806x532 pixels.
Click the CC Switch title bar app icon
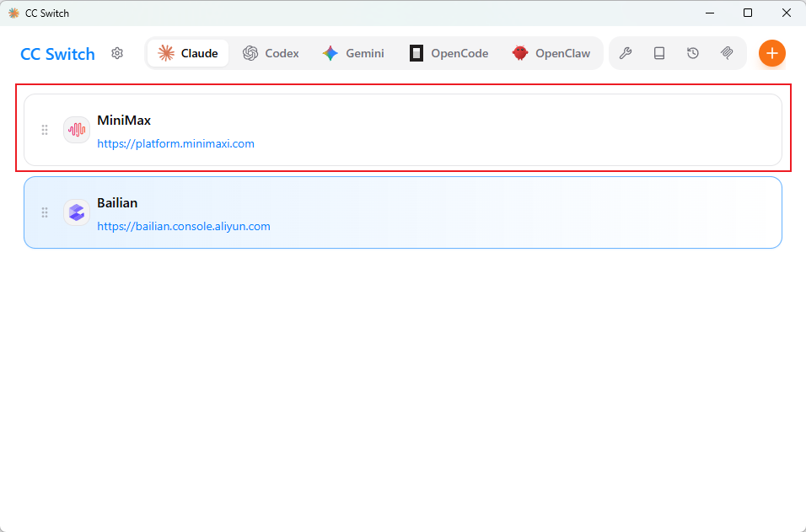(x=13, y=13)
